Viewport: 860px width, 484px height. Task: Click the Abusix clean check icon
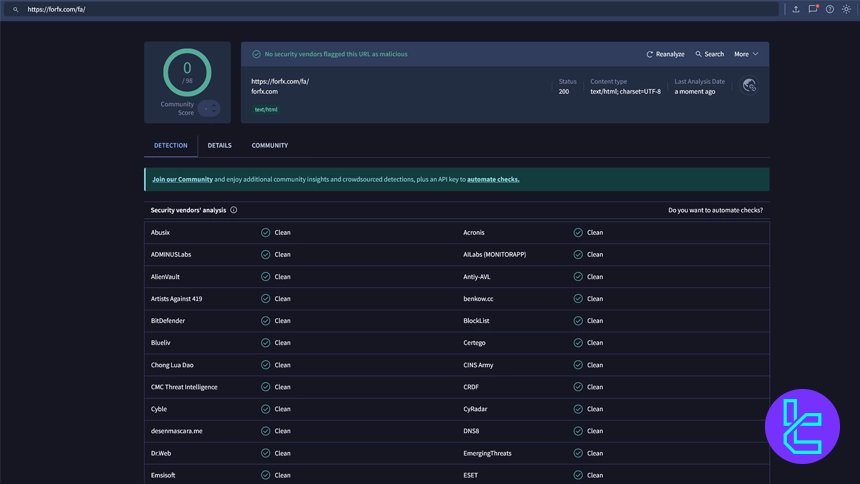point(265,233)
